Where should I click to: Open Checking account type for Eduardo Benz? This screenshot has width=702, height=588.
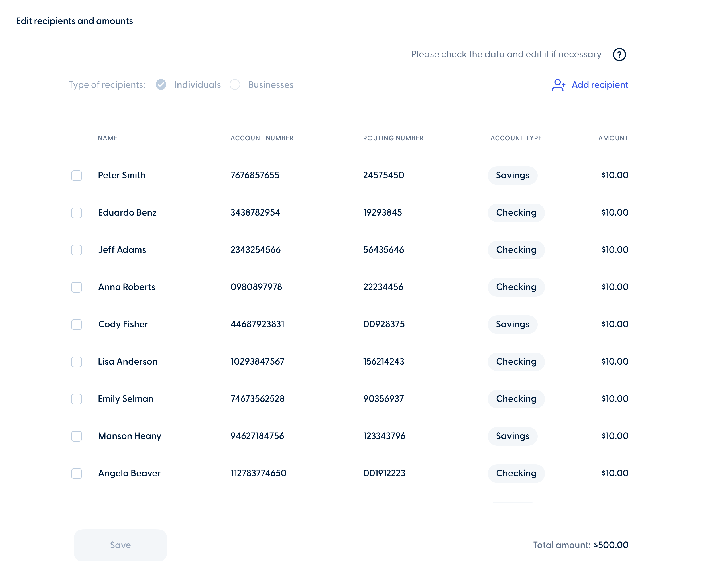click(x=516, y=213)
